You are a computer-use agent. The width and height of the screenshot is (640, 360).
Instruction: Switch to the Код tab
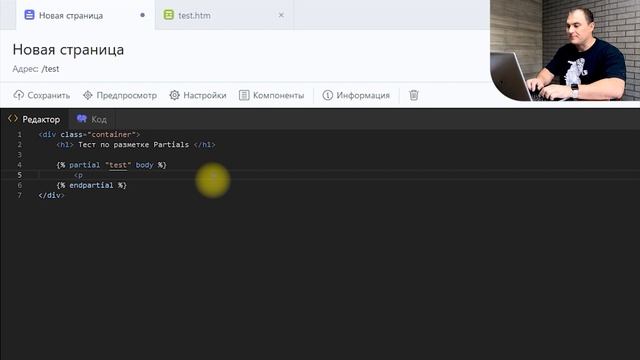click(92, 119)
